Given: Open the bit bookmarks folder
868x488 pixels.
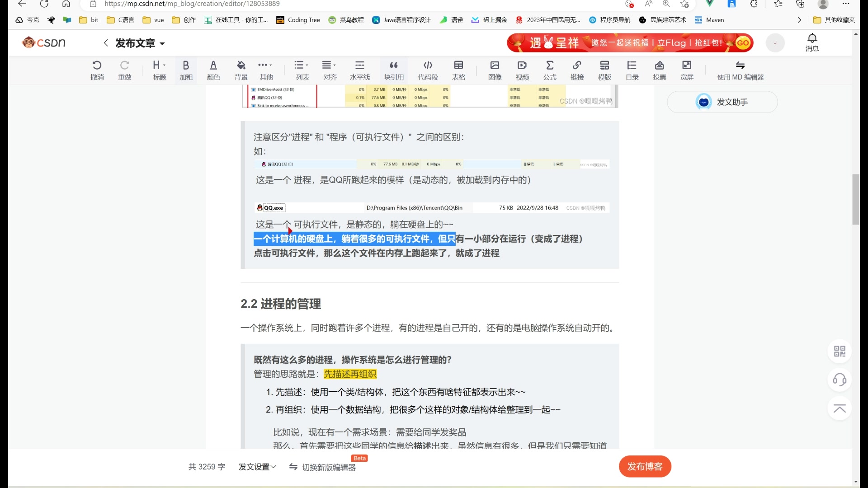Looking at the screenshot, I should click(x=89, y=20).
